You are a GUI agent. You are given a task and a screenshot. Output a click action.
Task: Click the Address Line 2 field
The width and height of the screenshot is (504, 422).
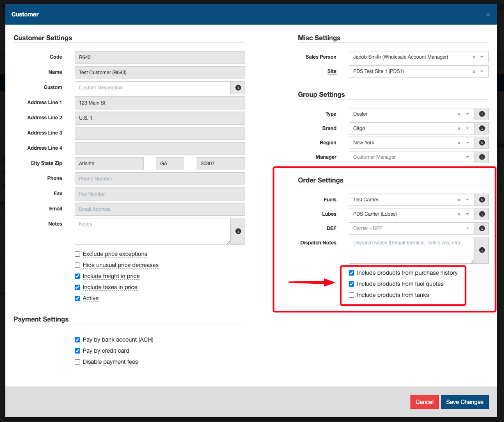point(160,118)
